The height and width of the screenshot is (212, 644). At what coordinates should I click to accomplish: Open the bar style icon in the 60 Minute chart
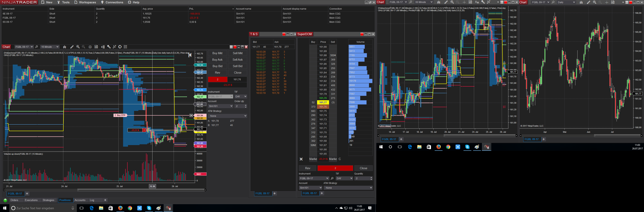[438, 2]
